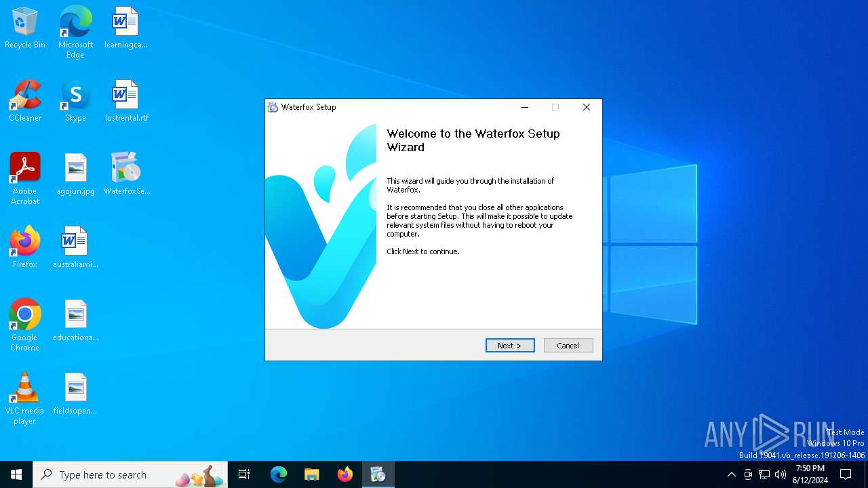Show hidden system tray icons

(731, 474)
